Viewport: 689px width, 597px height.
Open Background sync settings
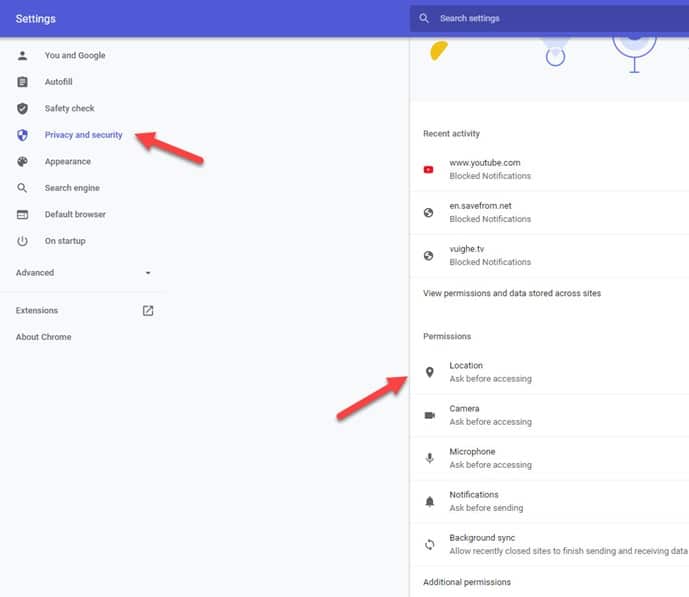(549, 545)
